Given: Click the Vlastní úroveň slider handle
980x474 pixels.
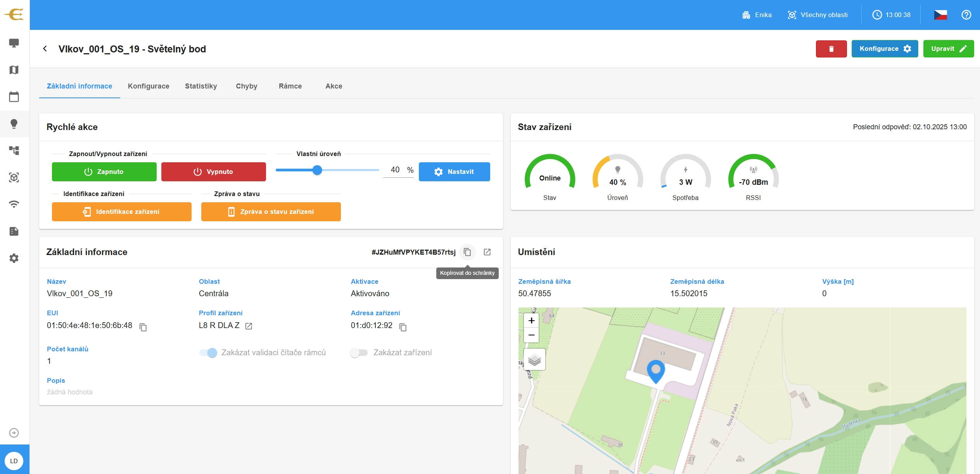Looking at the screenshot, I should click(x=317, y=170).
